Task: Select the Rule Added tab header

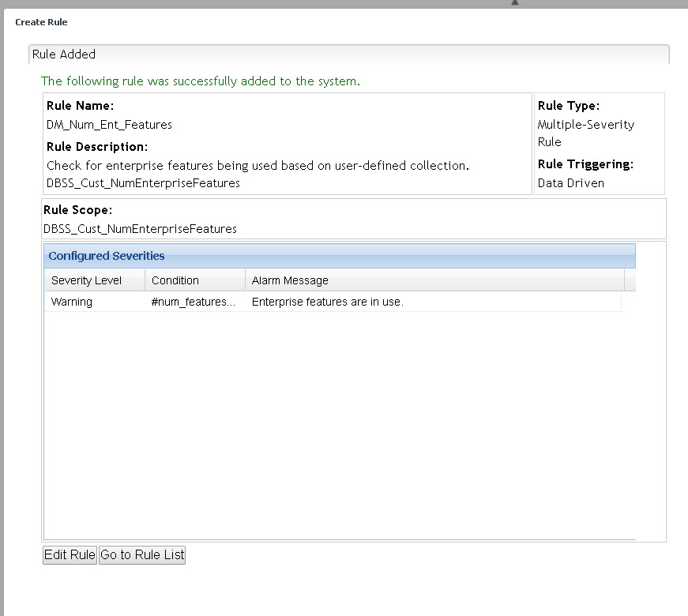Action: (64, 54)
